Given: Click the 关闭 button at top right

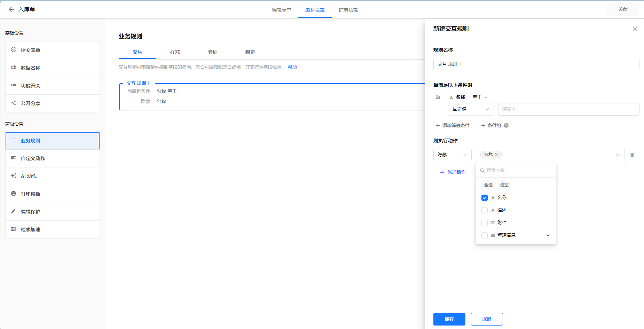Looking at the screenshot, I should [x=623, y=9].
